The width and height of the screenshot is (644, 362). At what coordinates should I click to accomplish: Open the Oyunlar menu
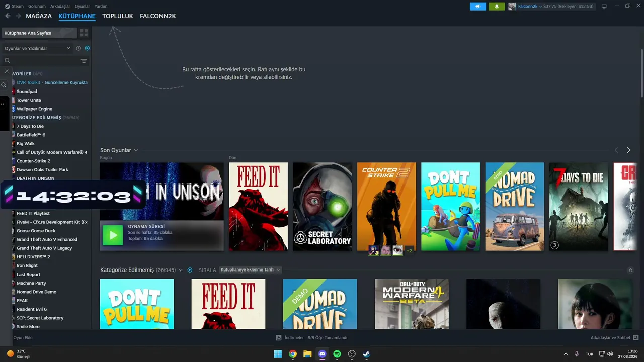pyautogui.click(x=83, y=6)
